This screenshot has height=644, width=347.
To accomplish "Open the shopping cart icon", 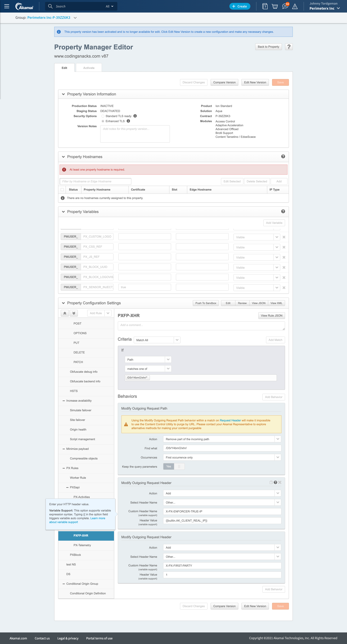I will point(275,7).
